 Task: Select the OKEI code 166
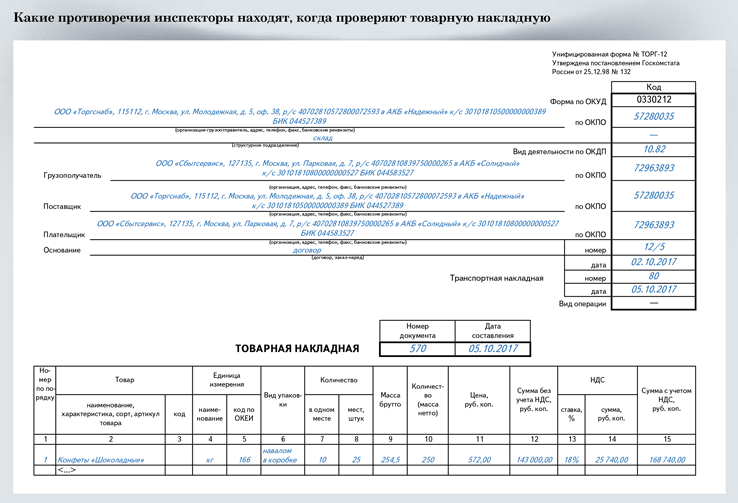tap(244, 460)
